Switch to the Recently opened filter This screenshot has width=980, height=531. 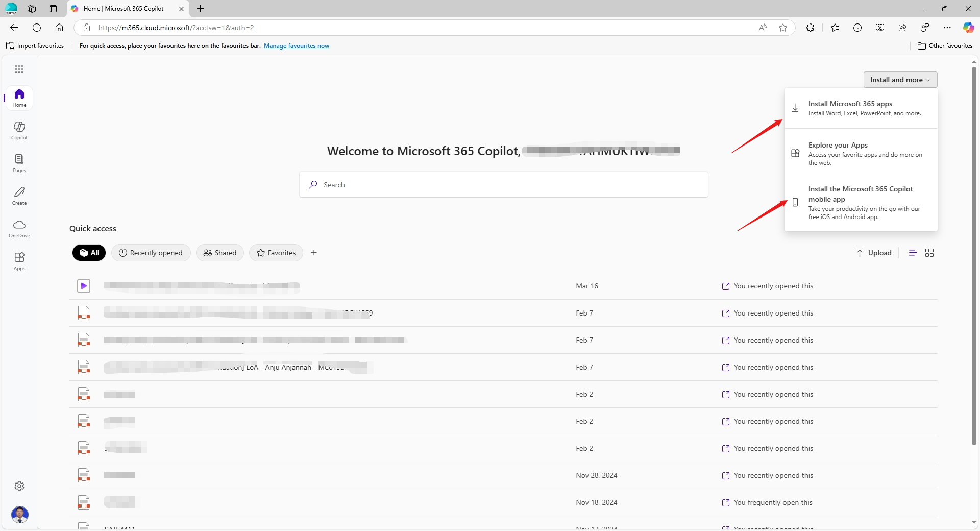click(x=151, y=253)
